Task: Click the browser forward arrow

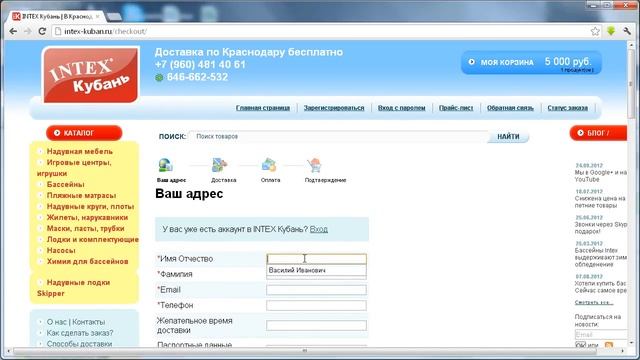Action: pyautogui.click(x=27, y=31)
